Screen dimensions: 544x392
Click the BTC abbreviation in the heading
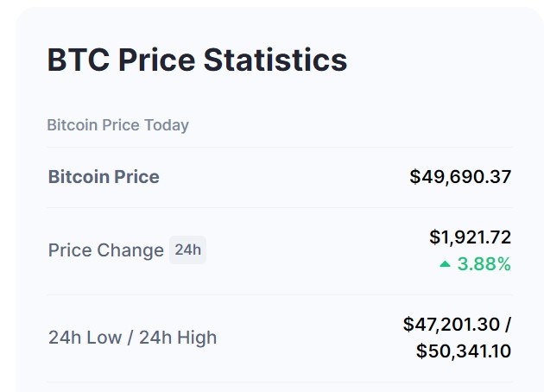tap(78, 60)
